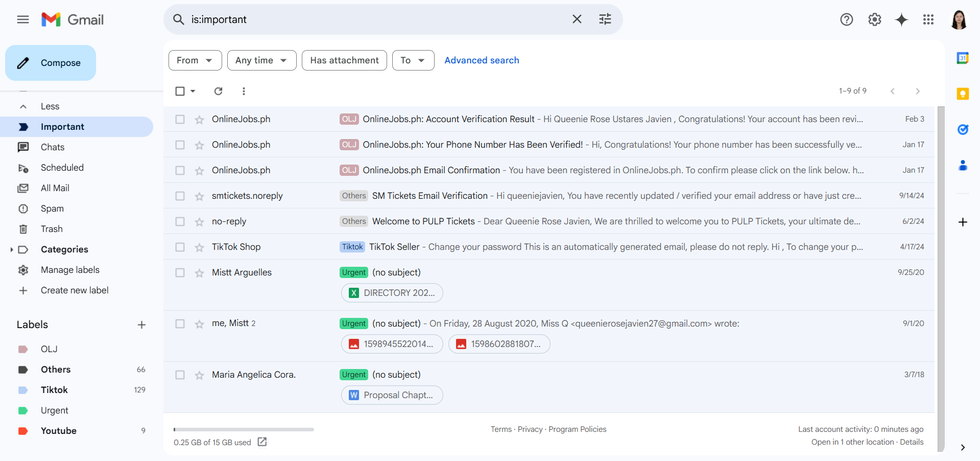Screen dimensions: 980x461
Task: Tick the Welcome to PULP Tickets checkbox
Action: point(180,221)
